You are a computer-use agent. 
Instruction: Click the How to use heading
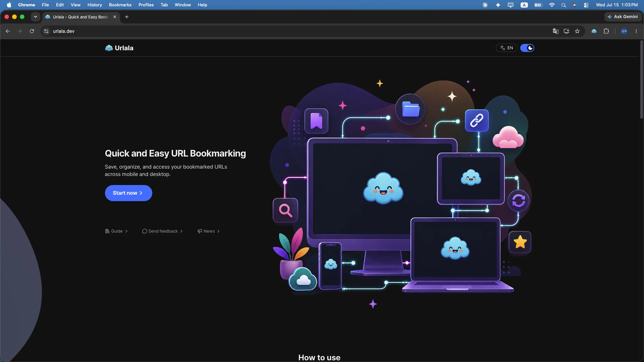pyautogui.click(x=319, y=357)
